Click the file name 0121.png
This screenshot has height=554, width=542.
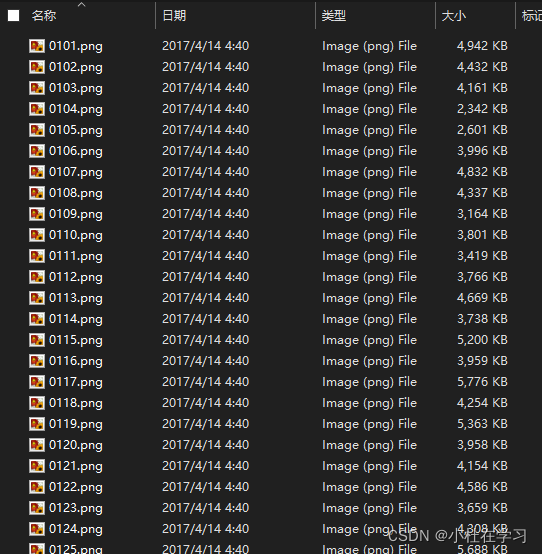(76, 466)
